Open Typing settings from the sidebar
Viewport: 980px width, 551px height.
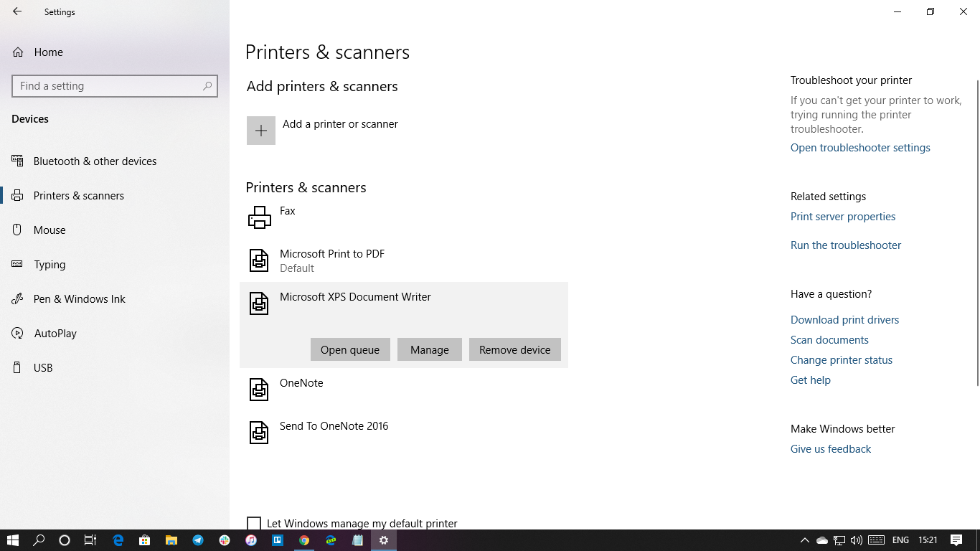tap(50, 264)
